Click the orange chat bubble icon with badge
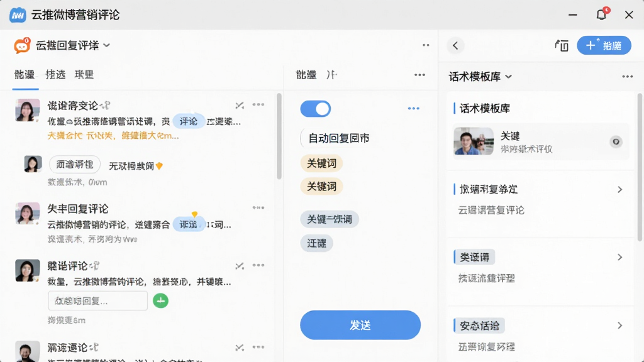This screenshot has width=644, height=362. (22, 45)
